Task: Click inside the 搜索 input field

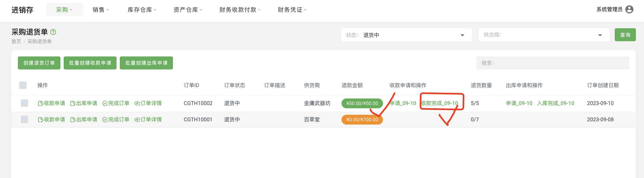Action: 552,63
